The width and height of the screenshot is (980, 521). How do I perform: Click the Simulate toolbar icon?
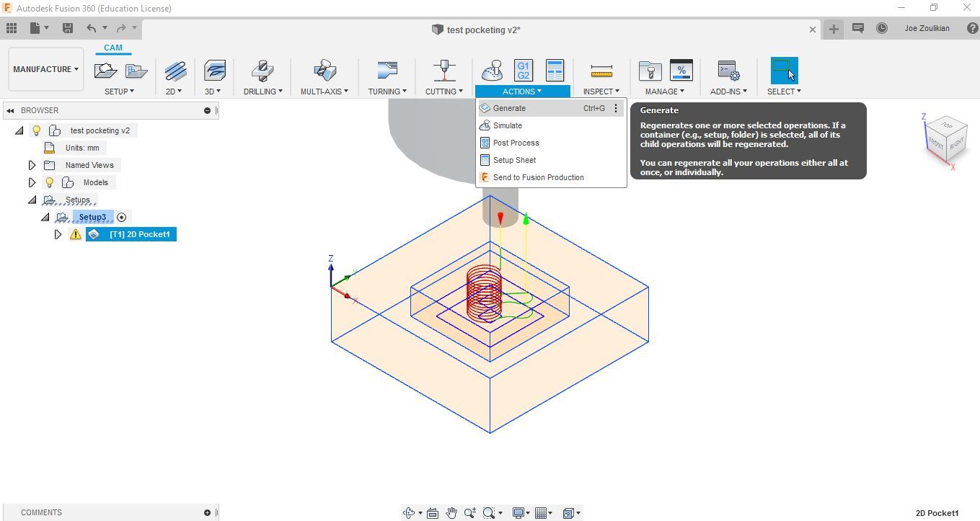click(x=492, y=71)
